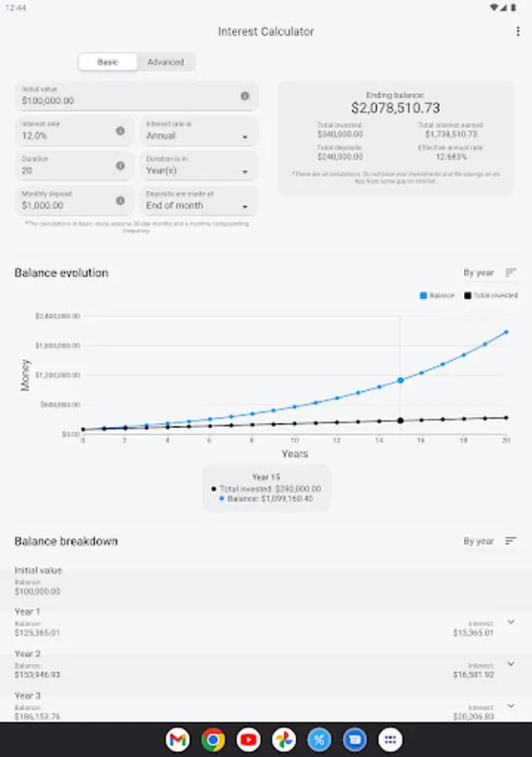Open the three-dot overflow menu
Viewport: 532px width, 757px height.
pos(518,32)
